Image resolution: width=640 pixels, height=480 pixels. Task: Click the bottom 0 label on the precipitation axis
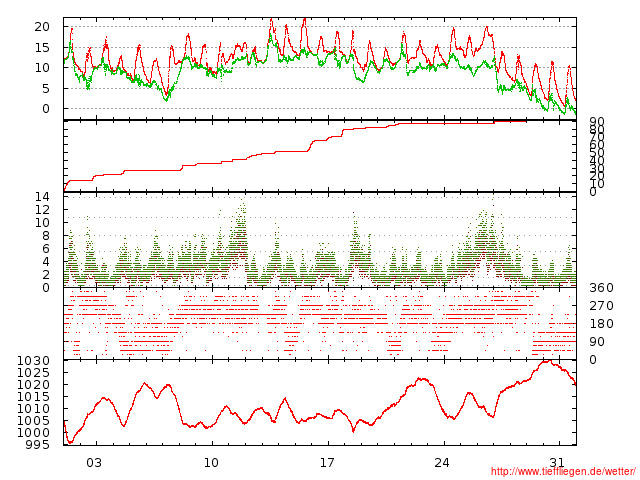click(x=593, y=192)
